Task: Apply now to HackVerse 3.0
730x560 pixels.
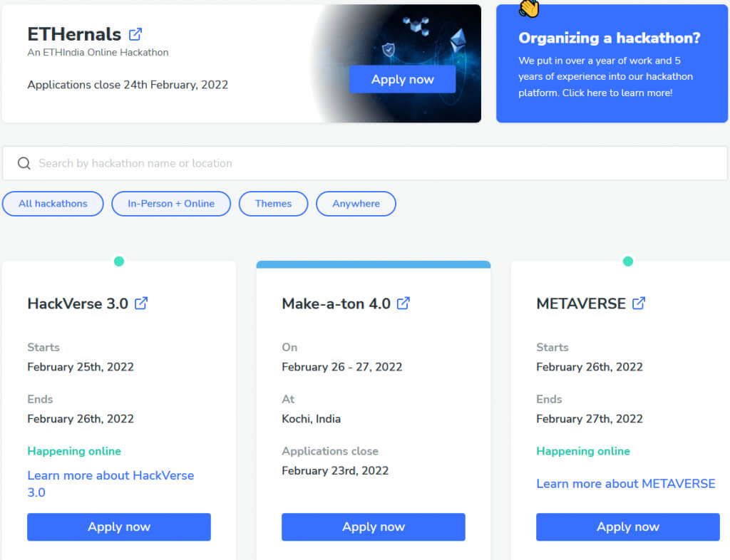Action: 119,527
